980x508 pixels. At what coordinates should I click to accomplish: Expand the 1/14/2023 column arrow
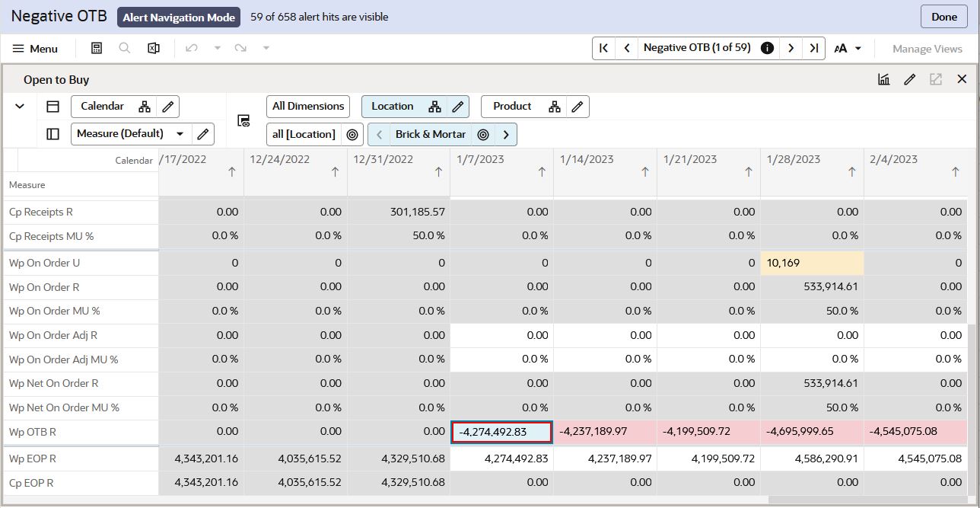[x=645, y=173]
